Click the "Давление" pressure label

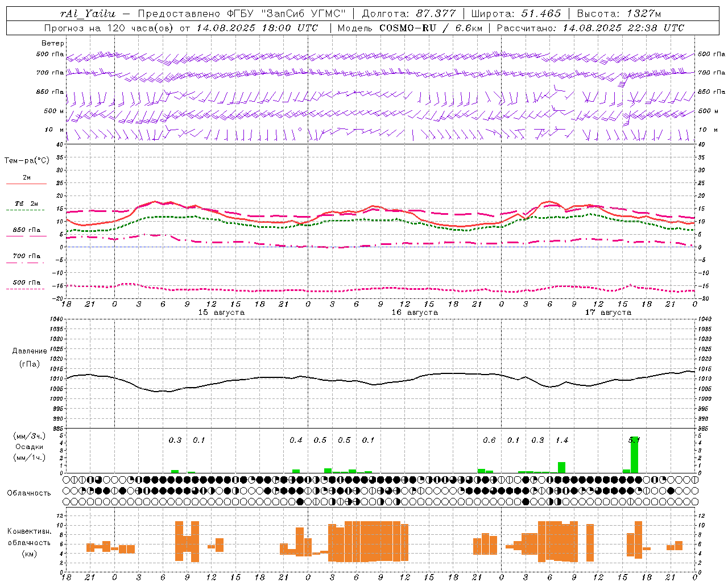[30, 351]
